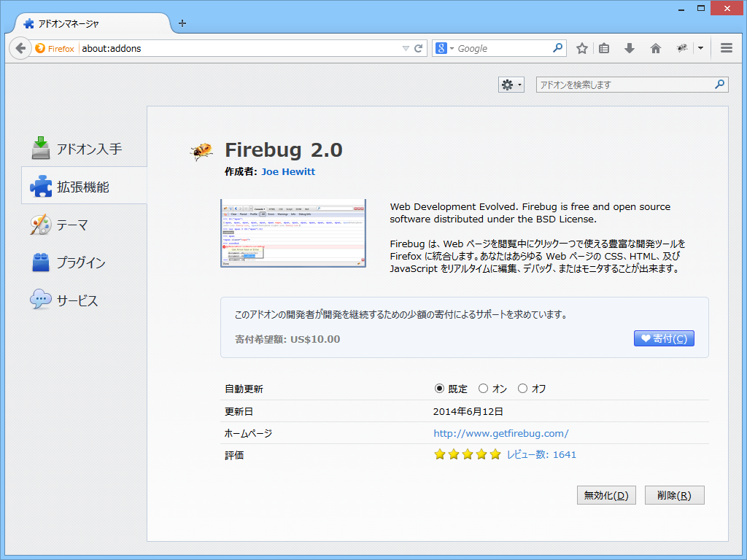Click the 寄付 (Donate) button
The height and width of the screenshot is (560, 747).
(663, 338)
